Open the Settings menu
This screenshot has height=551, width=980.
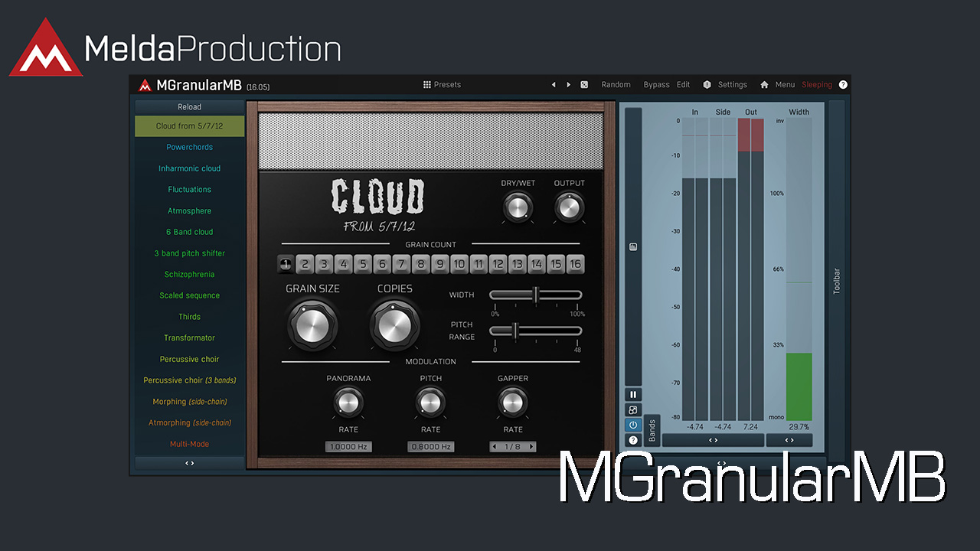point(732,85)
